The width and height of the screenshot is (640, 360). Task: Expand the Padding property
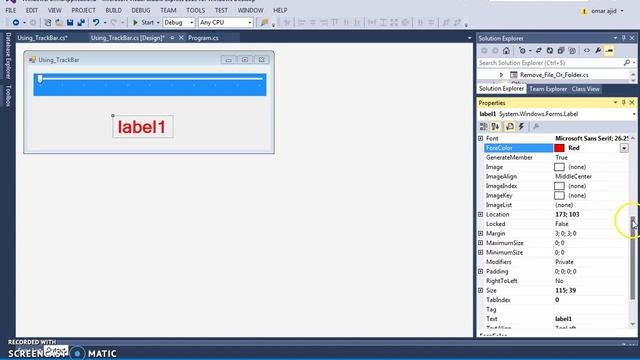(480, 271)
